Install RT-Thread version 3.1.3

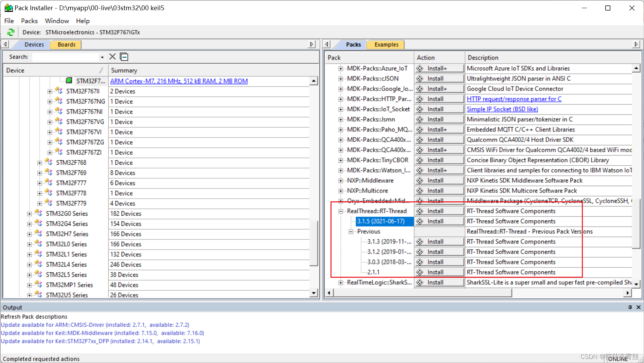point(439,241)
